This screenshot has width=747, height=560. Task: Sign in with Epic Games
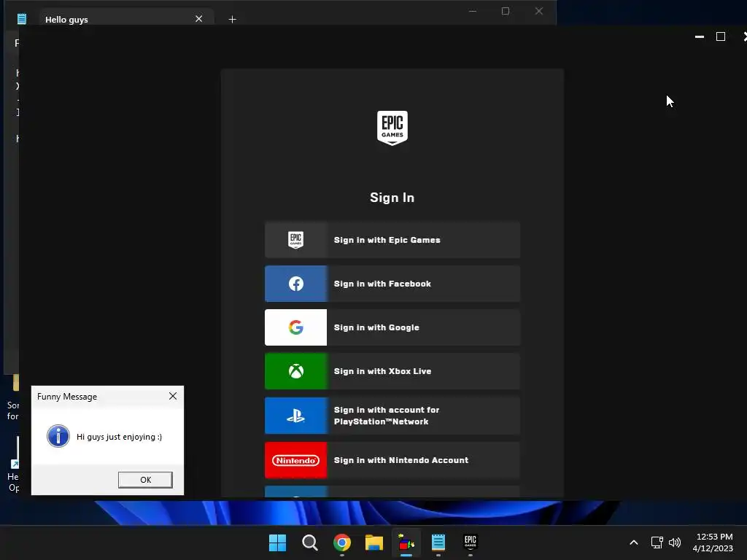[392, 240]
